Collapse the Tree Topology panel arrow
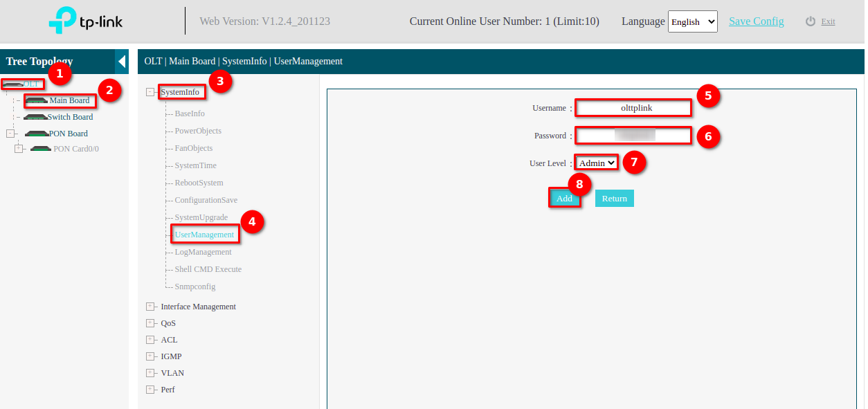Viewport: 868px width, 409px height. point(122,62)
